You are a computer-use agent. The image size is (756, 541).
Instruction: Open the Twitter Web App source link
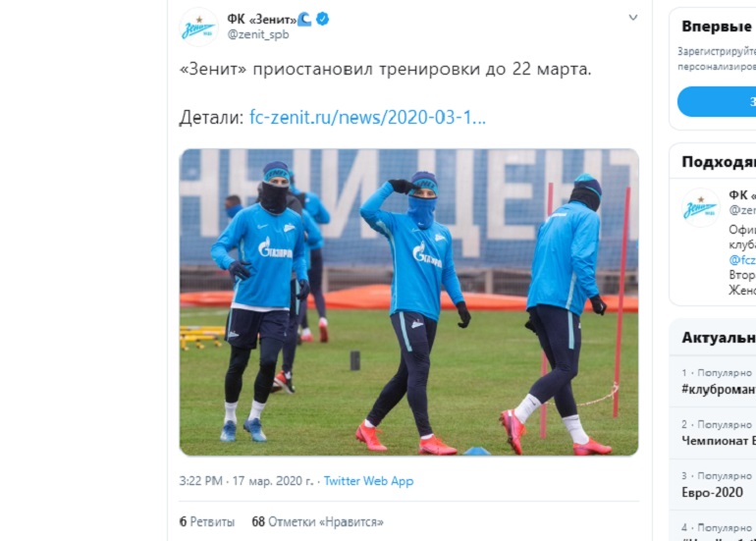click(368, 481)
